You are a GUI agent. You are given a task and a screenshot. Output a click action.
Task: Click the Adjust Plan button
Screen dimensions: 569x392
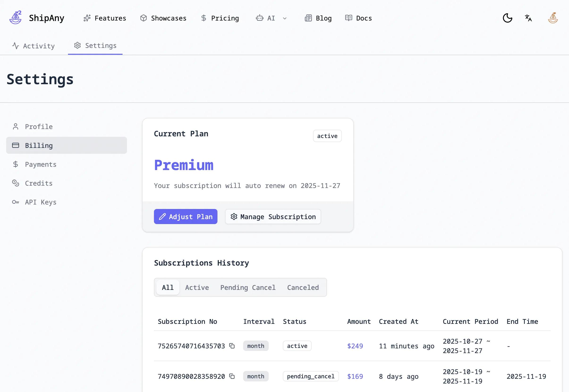186,217
